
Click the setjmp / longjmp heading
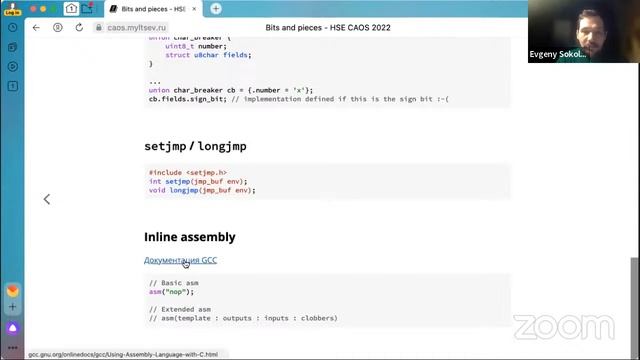[x=195, y=146]
